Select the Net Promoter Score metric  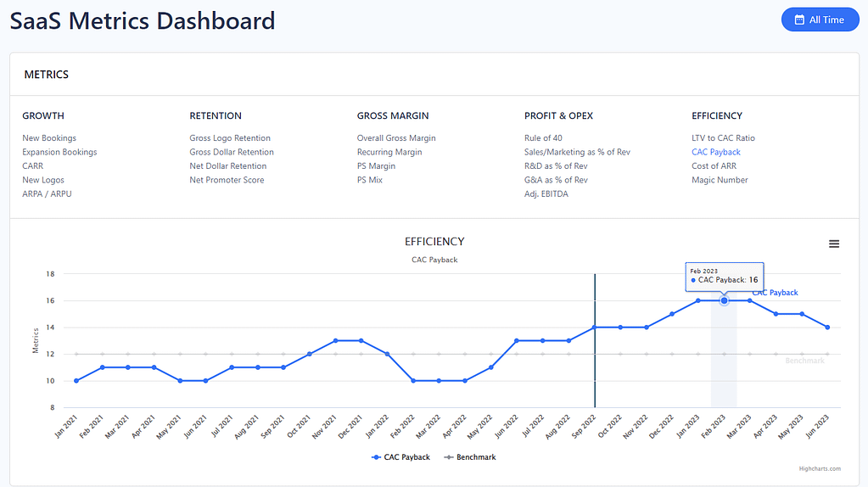pos(227,180)
